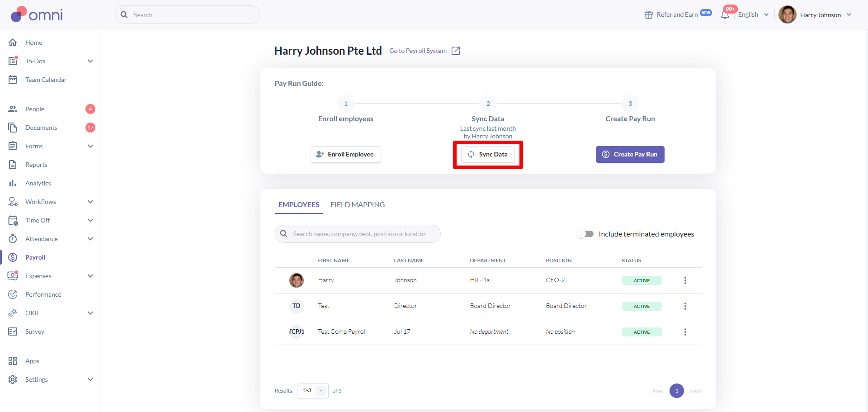Viewport: 868px width, 412px height.
Task: Click the Refer and Earn gift icon
Action: 649,15
